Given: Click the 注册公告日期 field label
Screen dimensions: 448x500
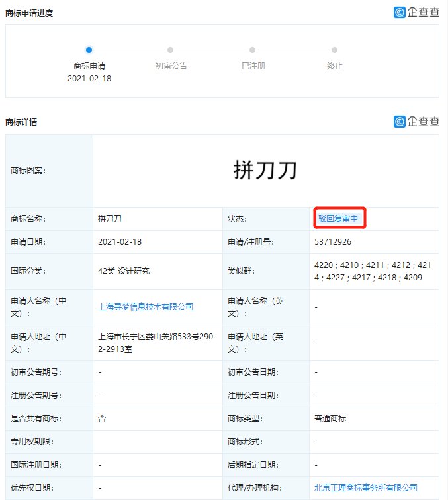Looking at the screenshot, I should (253, 395).
